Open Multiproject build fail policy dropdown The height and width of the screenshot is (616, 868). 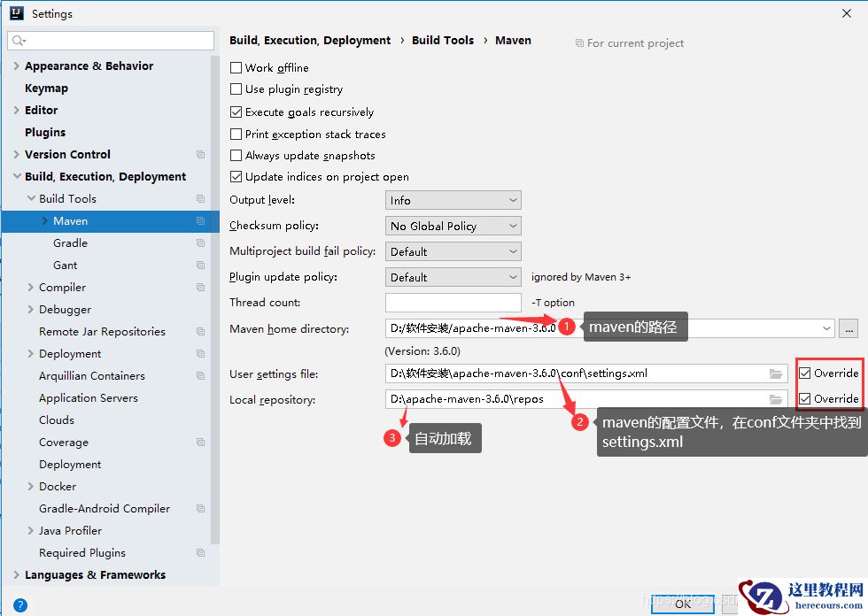click(453, 251)
